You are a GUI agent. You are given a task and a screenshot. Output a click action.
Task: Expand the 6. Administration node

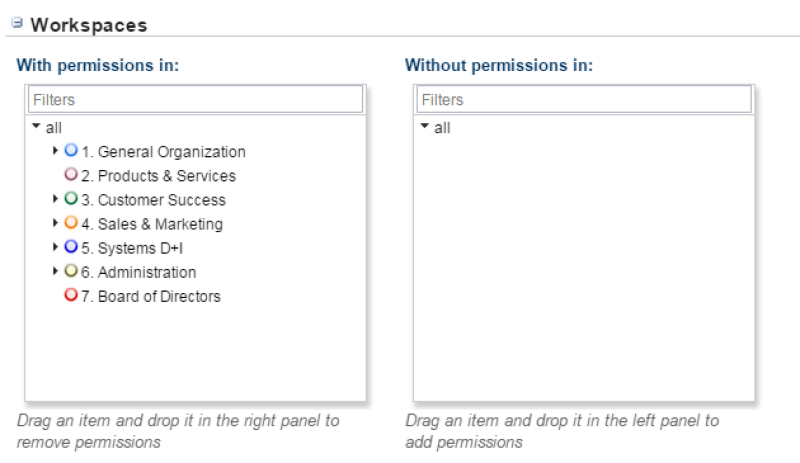55,271
